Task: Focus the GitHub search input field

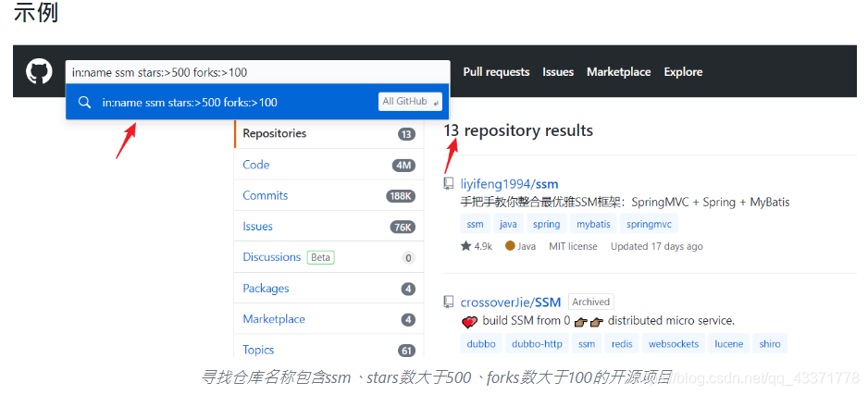Action: (x=258, y=72)
